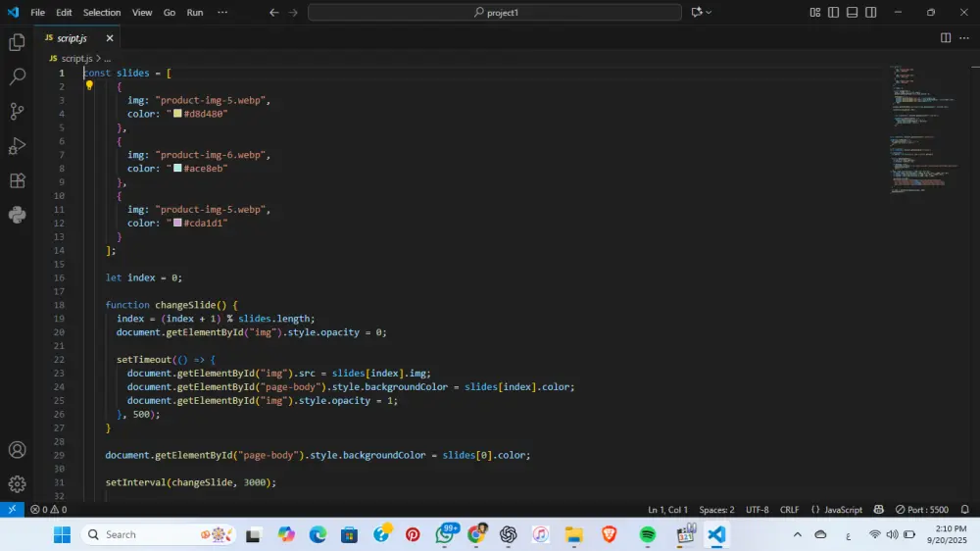Expand the Copilot chat dropdown arrow
This screenshot has width=980, height=551.
point(709,13)
